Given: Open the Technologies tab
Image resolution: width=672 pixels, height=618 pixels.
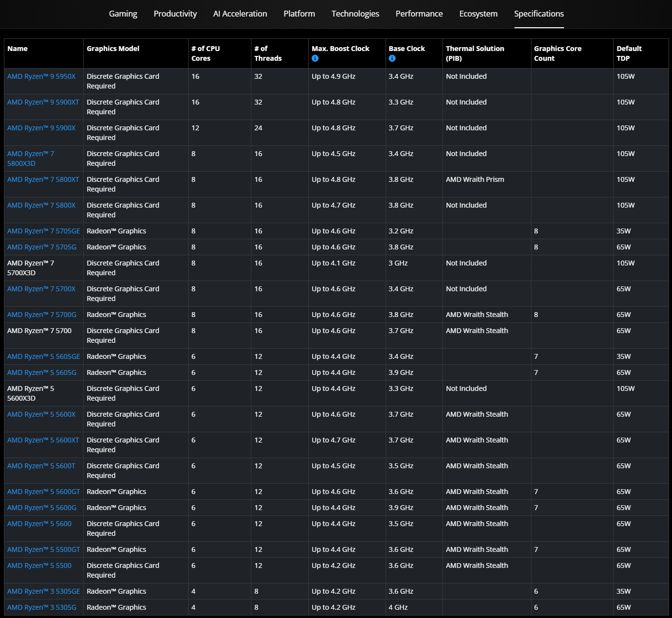Looking at the screenshot, I should click(355, 14).
